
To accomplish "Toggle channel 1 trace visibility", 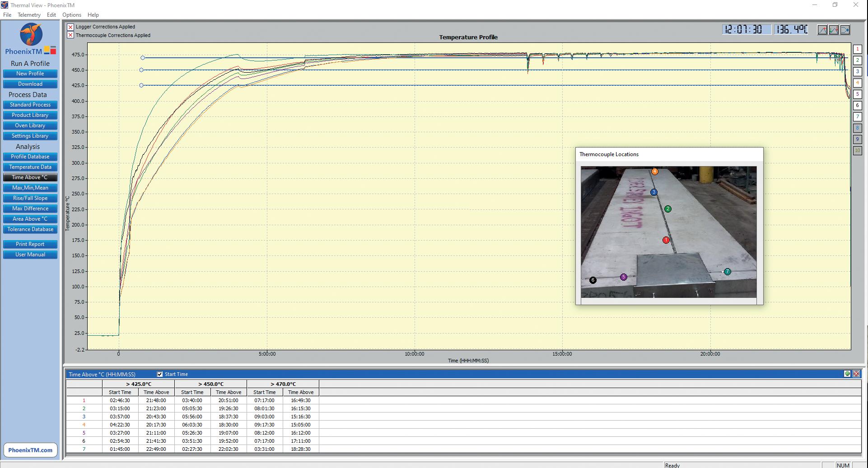I will click(x=857, y=49).
